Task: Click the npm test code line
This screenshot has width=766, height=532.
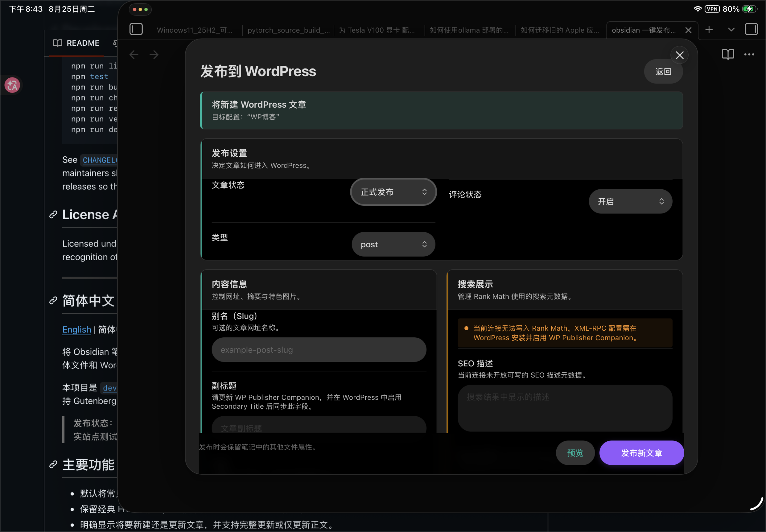Action: 89,77
